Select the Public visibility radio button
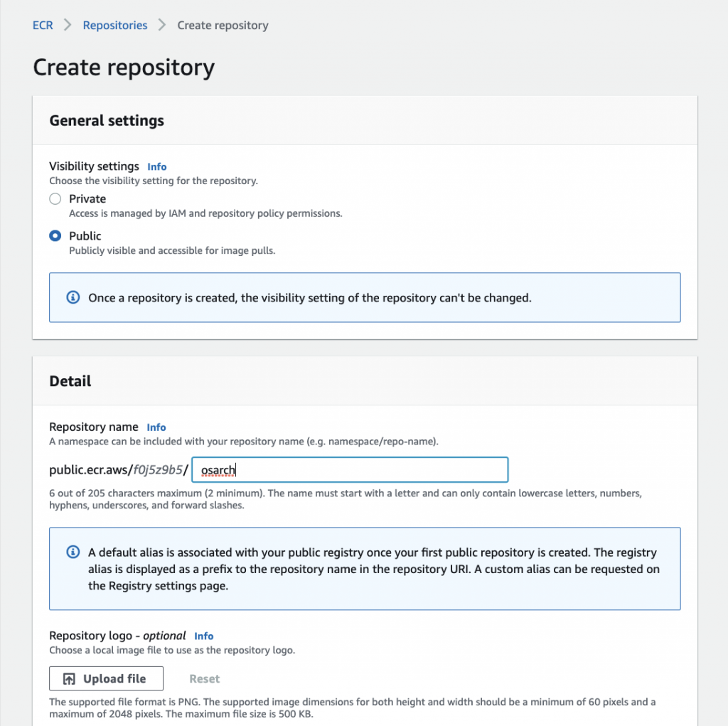The width and height of the screenshot is (728, 726). pyautogui.click(x=55, y=236)
